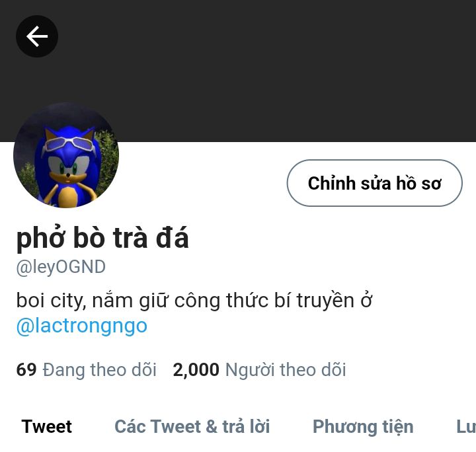The height and width of the screenshot is (452, 476).
Task: Click the Người theo dõi label
Action: pyautogui.click(x=286, y=370)
